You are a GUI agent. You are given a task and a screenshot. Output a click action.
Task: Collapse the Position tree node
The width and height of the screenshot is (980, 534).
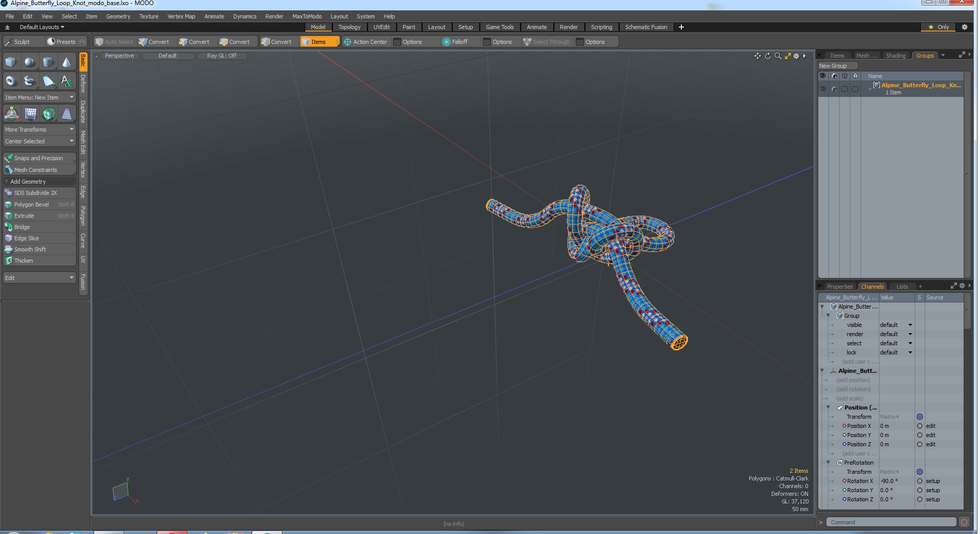pyautogui.click(x=828, y=408)
